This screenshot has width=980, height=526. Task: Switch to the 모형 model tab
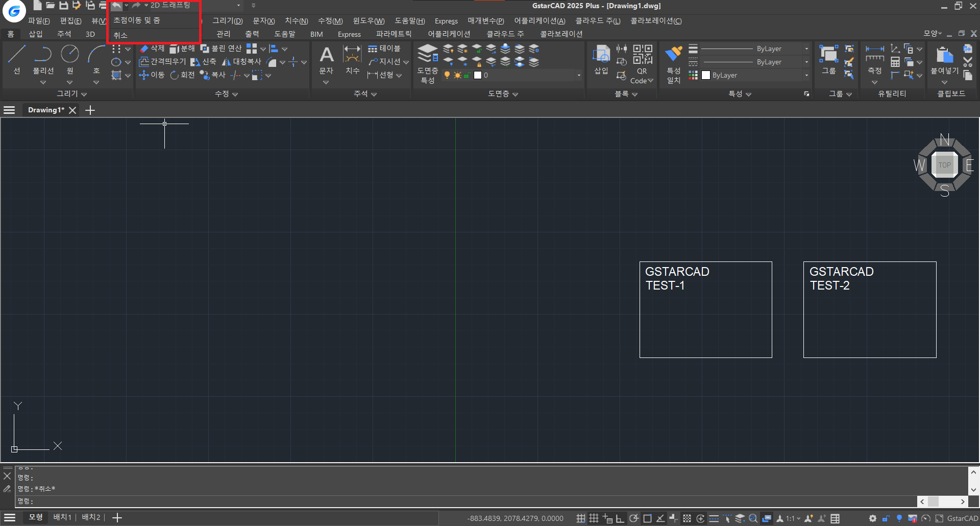[x=36, y=517]
